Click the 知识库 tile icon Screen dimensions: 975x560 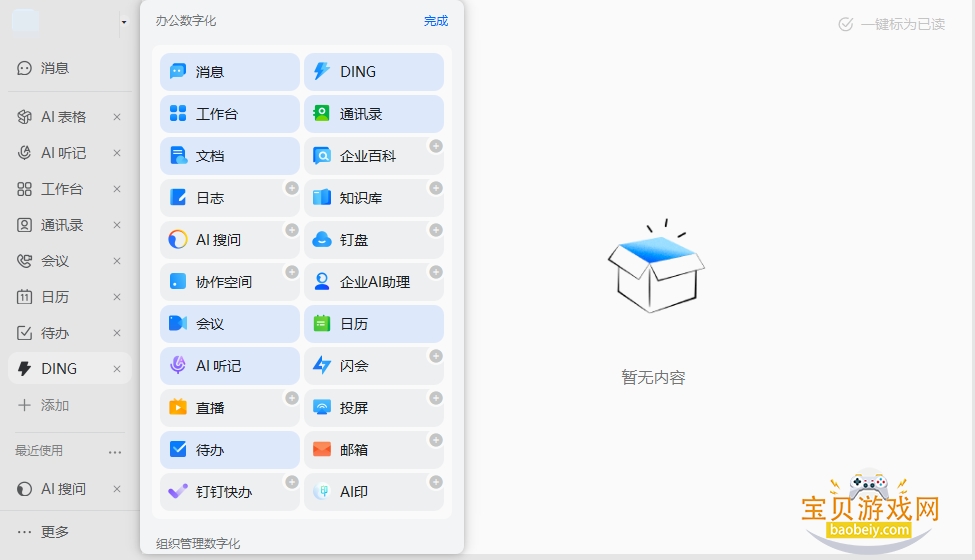[x=321, y=198]
